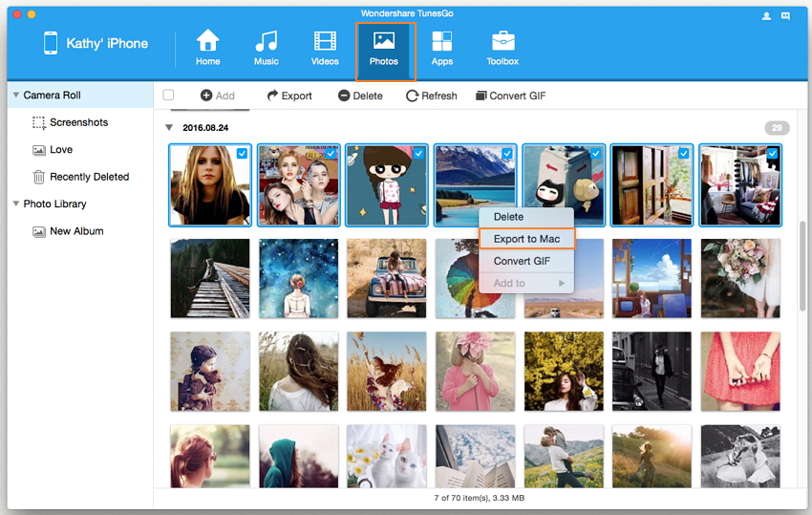Uncheck the blonde girl portrait photo checkbox
Screen dimensions: 812x515
(x=242, y=154)
